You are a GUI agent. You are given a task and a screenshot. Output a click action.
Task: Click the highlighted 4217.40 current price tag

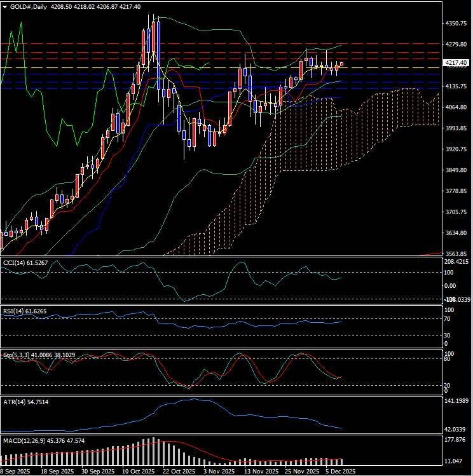tap(457, 63)
